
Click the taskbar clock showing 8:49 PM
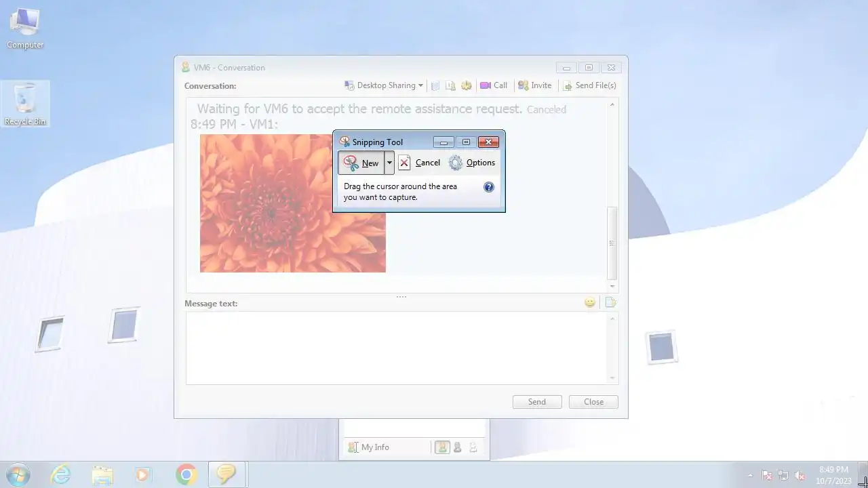point(833,475)
